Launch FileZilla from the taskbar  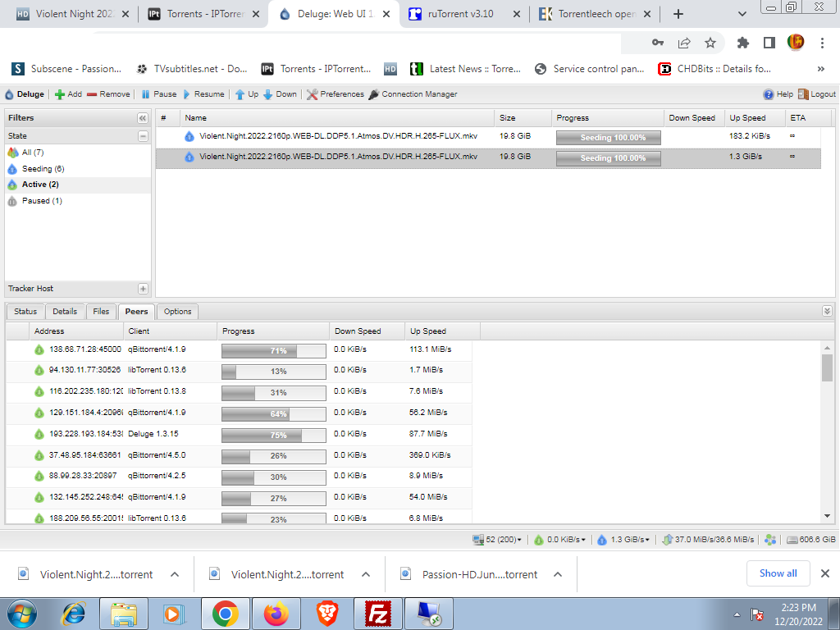[377, 614]
